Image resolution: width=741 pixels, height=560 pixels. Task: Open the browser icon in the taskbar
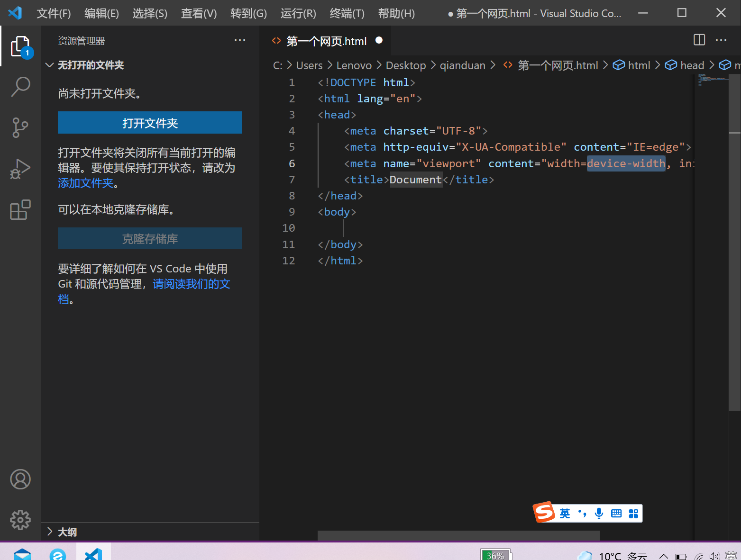tap(57, 554)
